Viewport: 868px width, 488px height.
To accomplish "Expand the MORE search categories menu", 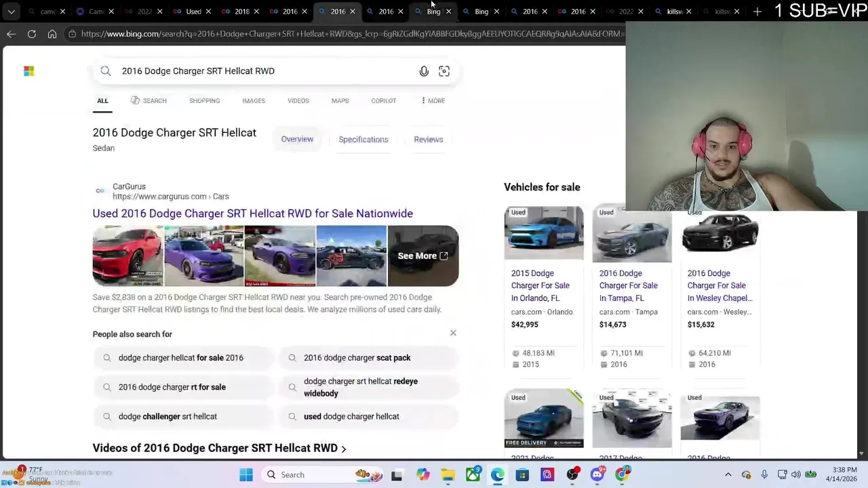I will coord(433,100).
